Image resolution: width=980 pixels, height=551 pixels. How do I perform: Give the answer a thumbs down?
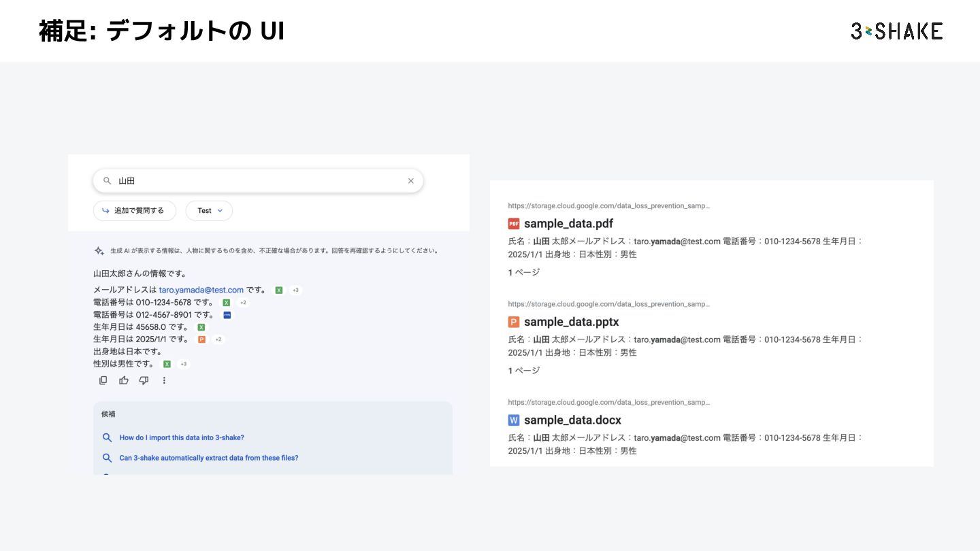click(x=144, y=380)
